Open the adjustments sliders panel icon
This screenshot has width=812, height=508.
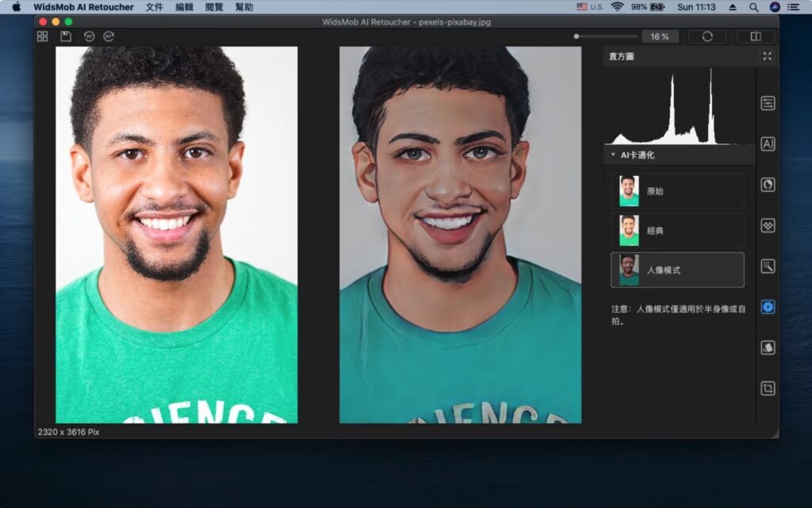(x=767, y=102)
